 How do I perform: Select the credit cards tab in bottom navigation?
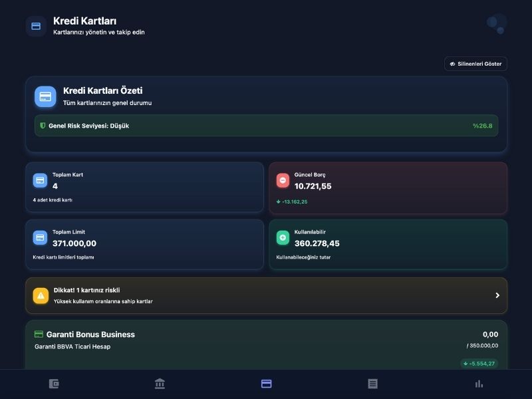click(266, 384)
